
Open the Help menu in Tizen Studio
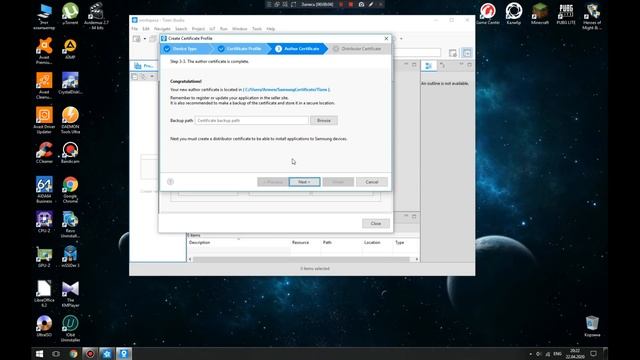[x=271, y=29]
